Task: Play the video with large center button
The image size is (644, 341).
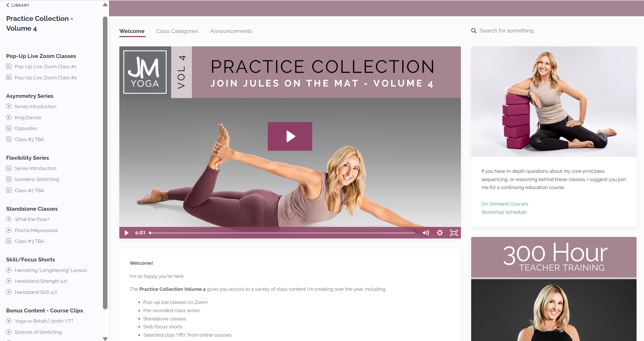Action: (290, 136)
